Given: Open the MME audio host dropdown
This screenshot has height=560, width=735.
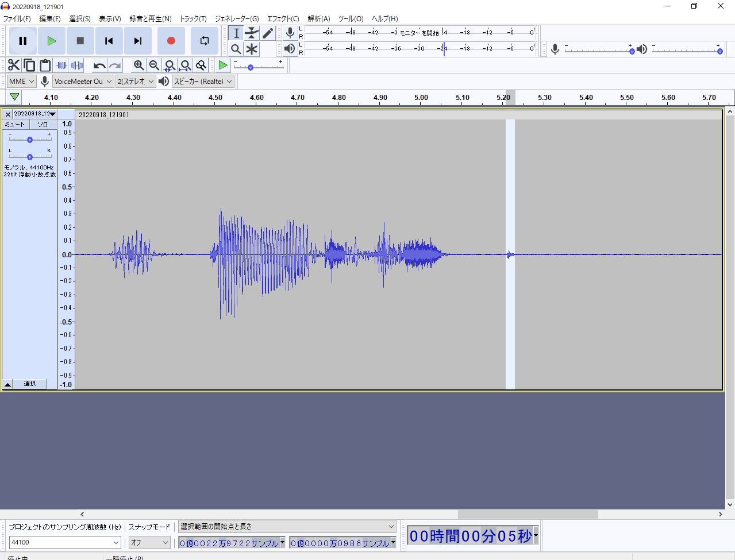Looking at the screenshot, I should click(22, 82).
